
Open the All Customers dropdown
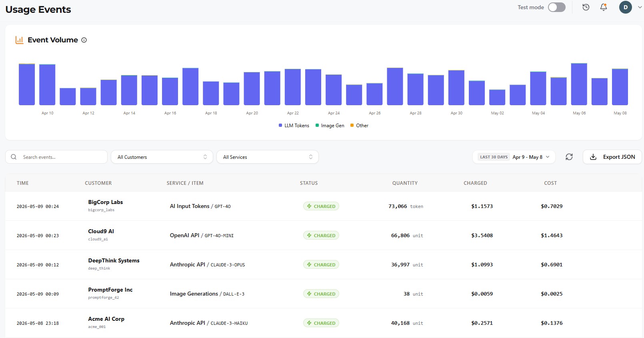pyautogui.click(x=162, y=157)
